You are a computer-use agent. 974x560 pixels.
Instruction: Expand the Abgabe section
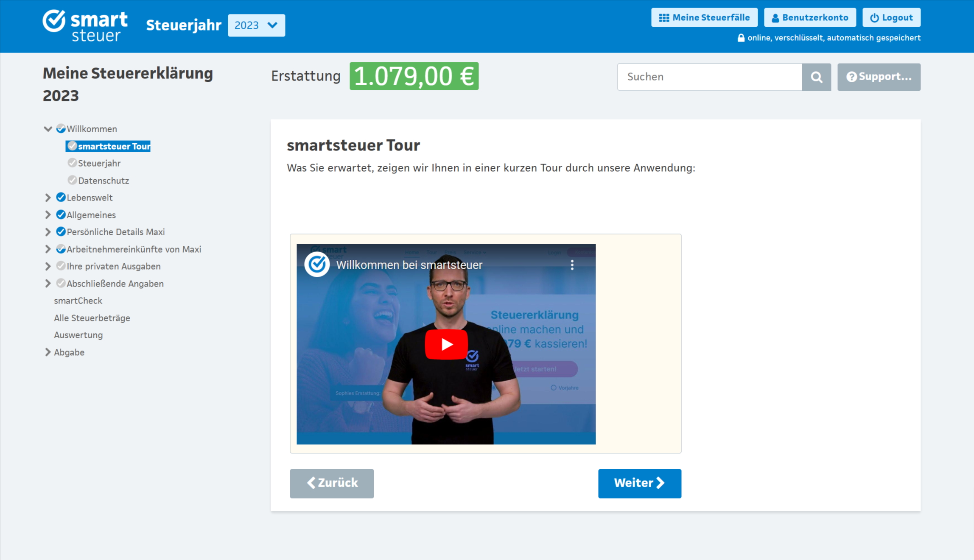[x=48, y=352]
